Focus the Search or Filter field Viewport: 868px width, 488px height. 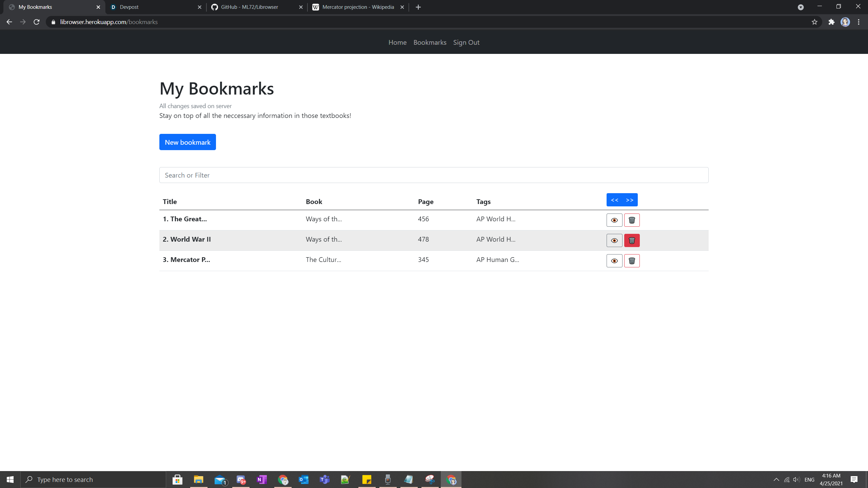coord(434,175)
